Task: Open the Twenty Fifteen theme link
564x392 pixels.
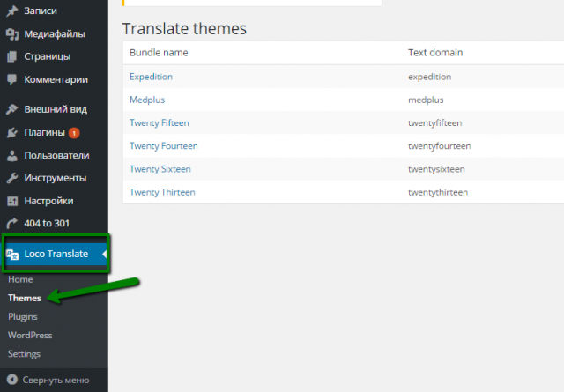Action: pyautogui.click(x=159, y=122)
